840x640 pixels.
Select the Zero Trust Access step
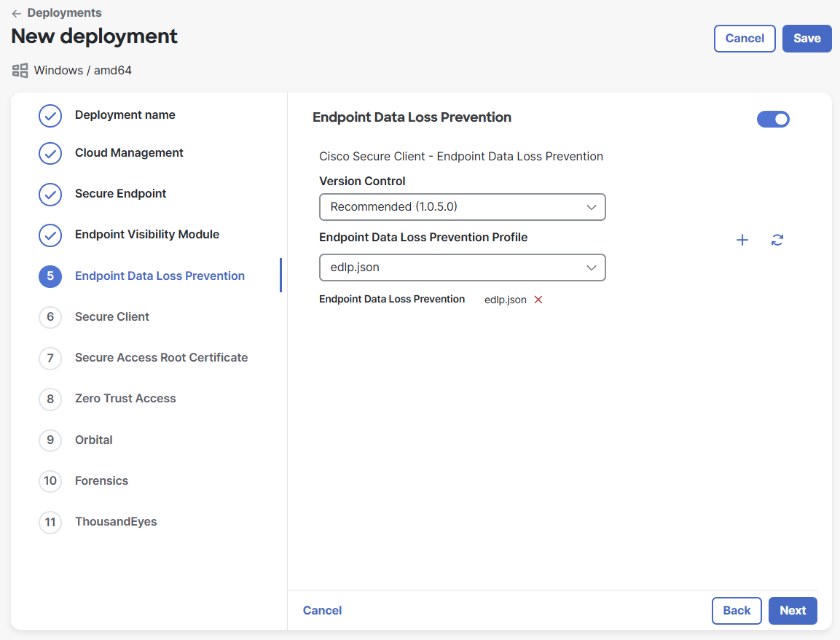125,399
